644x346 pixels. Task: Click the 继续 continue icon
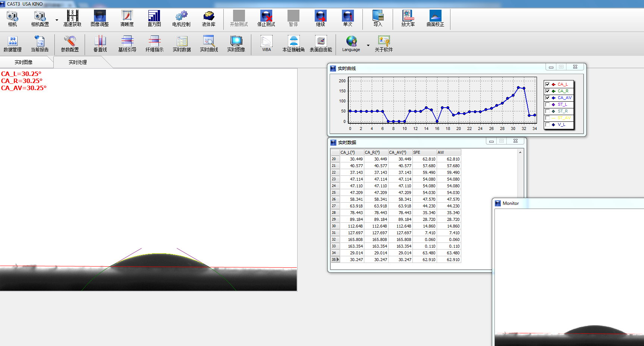coord(320,16)
